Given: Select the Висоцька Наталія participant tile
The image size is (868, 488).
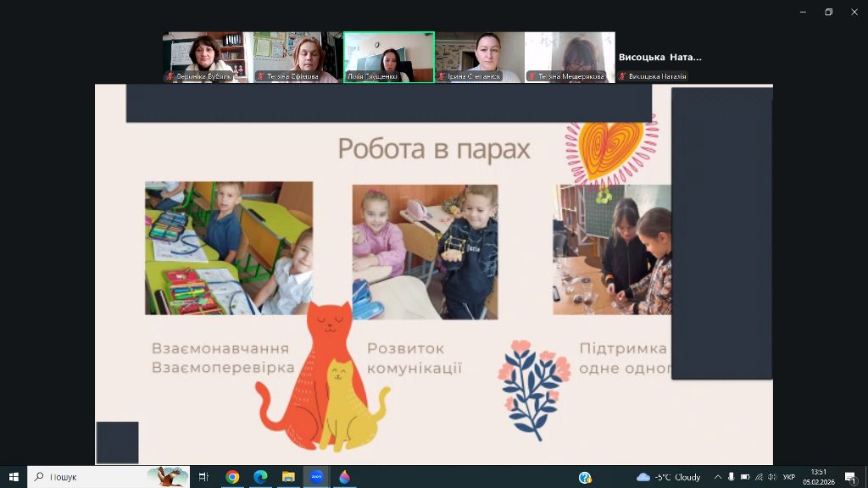Looking at the screenshot, I should pos(660,57).
